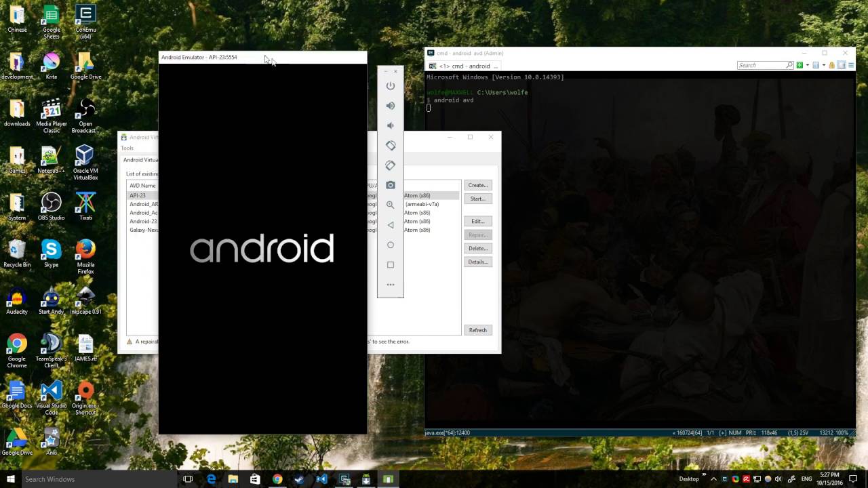Click the Windows Start button
The width and height of the screenshot is (868, 488).
click(10, 479)
